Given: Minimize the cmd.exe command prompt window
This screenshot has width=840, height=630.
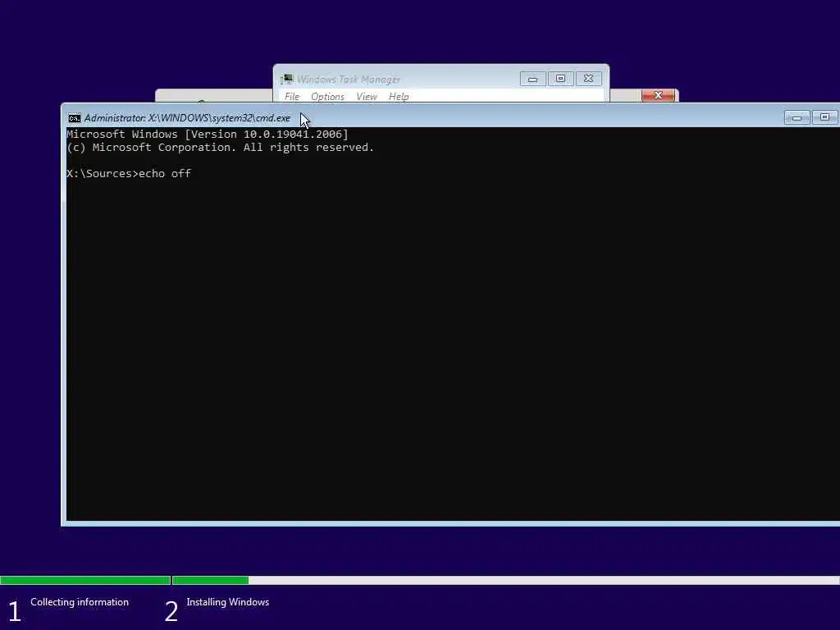Looking at the screenshot, I should tap(797, 117).
